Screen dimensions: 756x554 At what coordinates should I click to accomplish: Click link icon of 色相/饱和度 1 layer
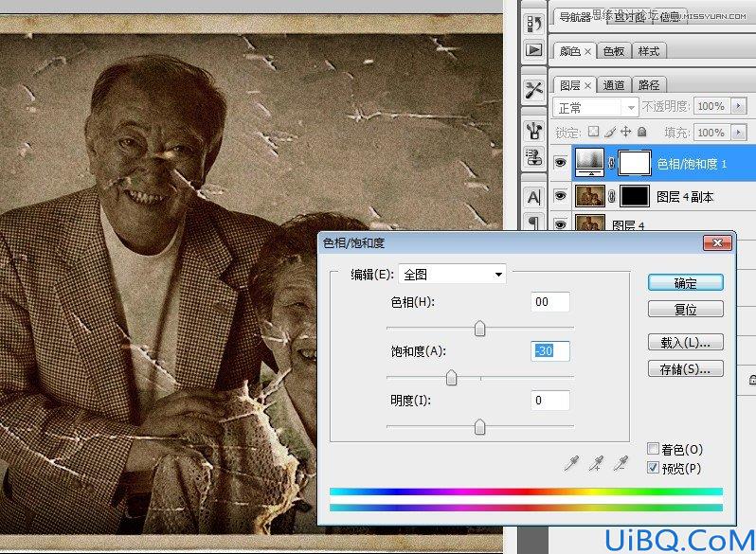click(611, 163)
